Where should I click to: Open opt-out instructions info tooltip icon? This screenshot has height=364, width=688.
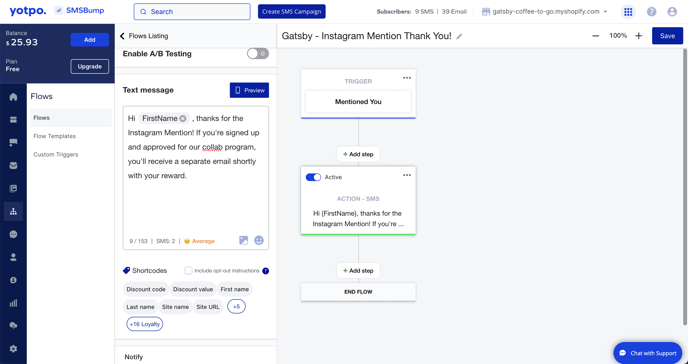tap(265, 271)
